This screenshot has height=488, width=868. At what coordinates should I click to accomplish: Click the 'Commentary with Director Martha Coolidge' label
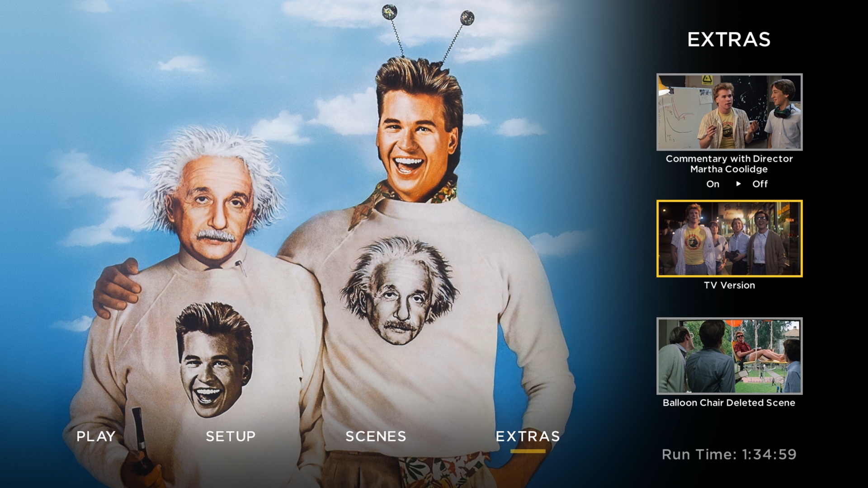coord(729,164)
